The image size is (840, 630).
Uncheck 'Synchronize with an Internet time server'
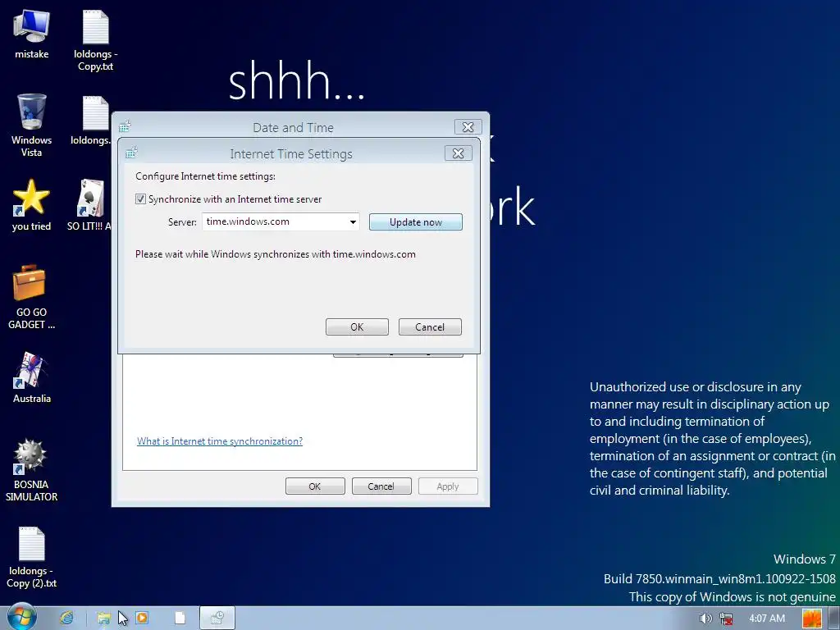[140, 199]
